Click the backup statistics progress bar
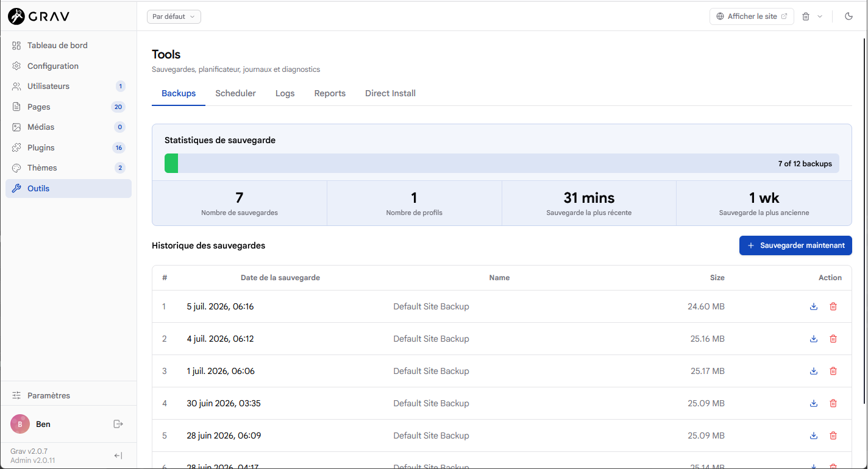 502,163
